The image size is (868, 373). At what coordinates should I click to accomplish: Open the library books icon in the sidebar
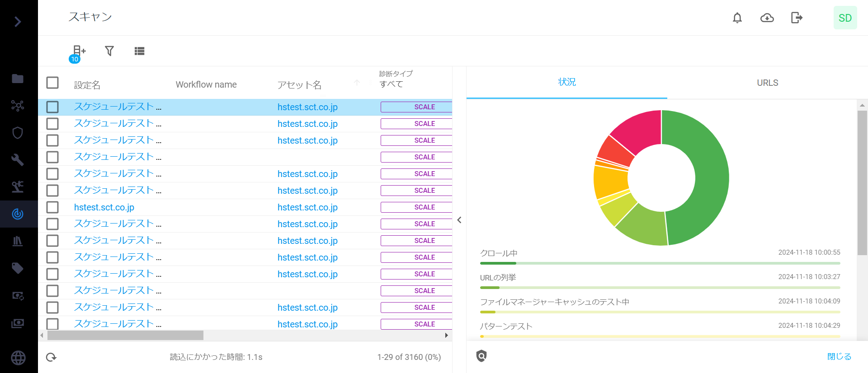[18, 241]
